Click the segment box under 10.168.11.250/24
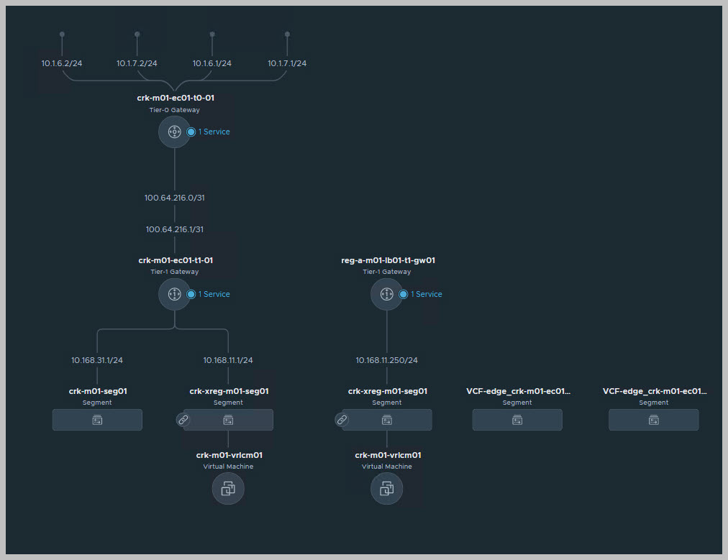Image resolution: width=728 pixels, height=560 pixels. point(387,420)
